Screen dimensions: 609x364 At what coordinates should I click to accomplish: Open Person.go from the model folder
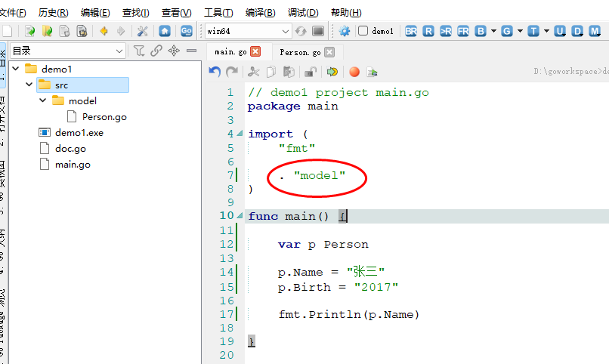[104, 116]
